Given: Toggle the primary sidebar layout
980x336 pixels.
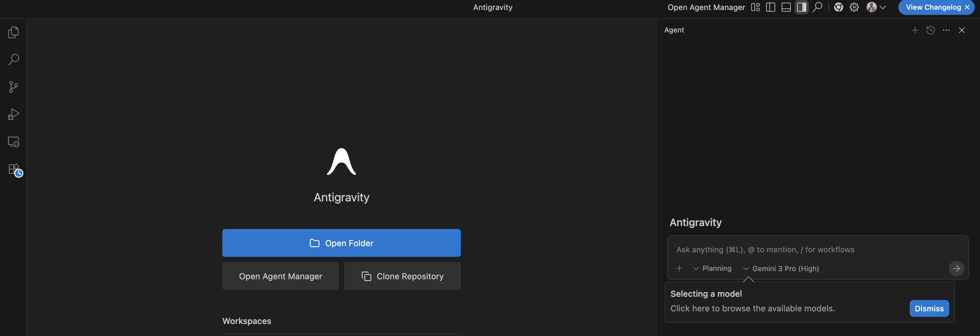Looking at the screenshot, I should [x=770, y=7].
